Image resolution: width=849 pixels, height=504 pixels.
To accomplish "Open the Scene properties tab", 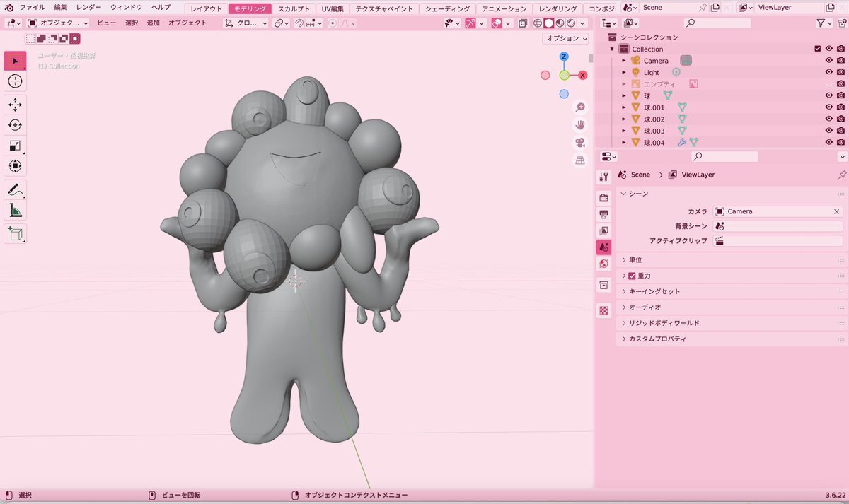I will [604, 247].
